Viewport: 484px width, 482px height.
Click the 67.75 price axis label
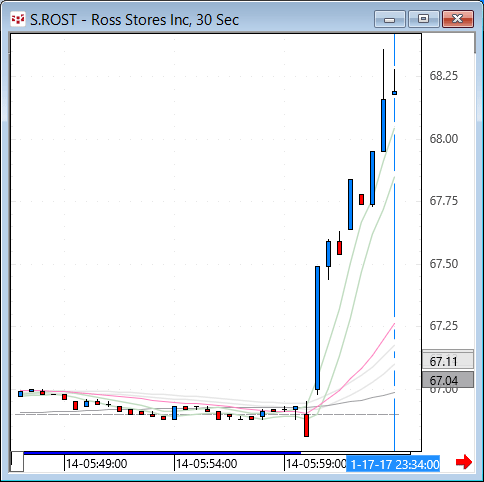pos(444,201)
